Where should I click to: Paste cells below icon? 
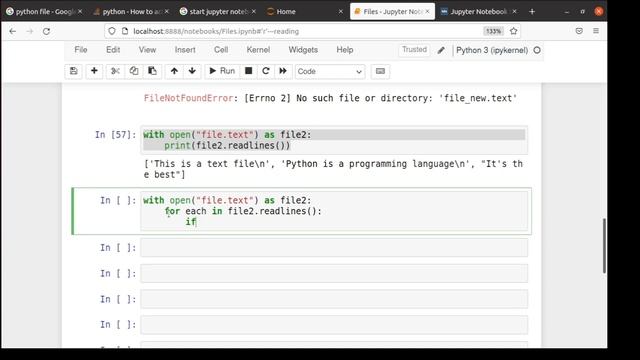click(152, 71)
